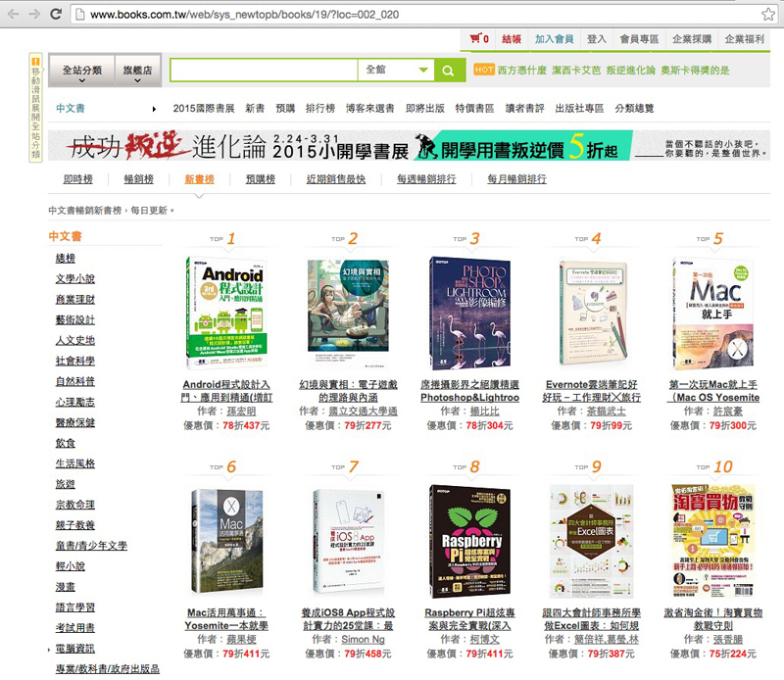The image size is (784, 680).
Task: Click author 柯博文 link
Action: point(484,639)
